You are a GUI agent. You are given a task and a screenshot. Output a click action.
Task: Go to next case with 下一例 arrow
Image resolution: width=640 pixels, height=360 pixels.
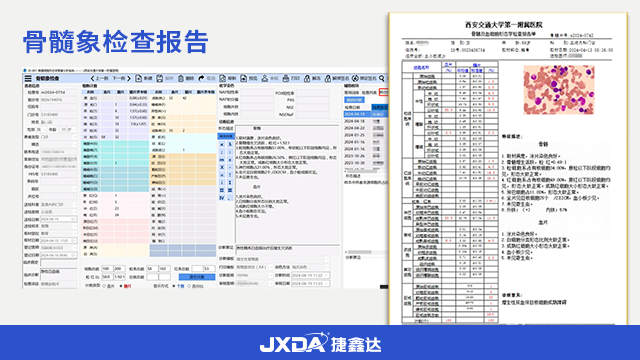129,78
